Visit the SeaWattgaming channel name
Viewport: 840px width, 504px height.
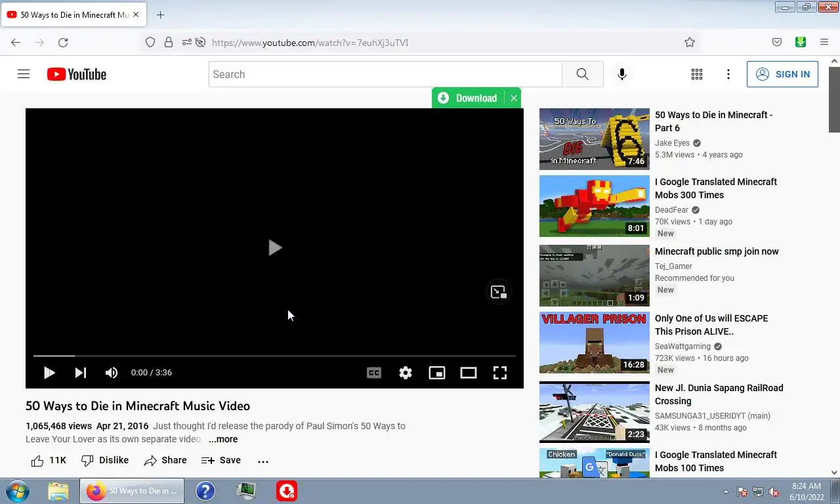click(682, 346)
